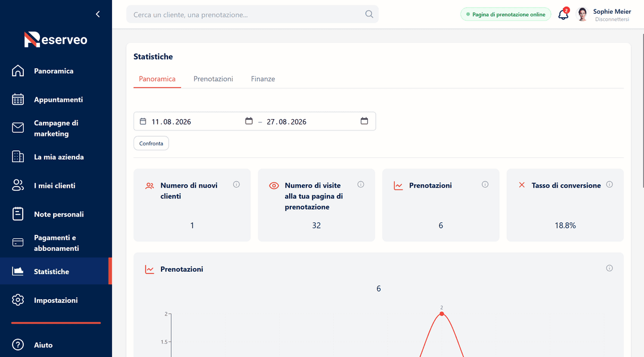Image resolution: width=644 pixels, height=357 pixels.
Task: Open the Panoramica home icon in the sidebar
Action: (x=18, y=70)
